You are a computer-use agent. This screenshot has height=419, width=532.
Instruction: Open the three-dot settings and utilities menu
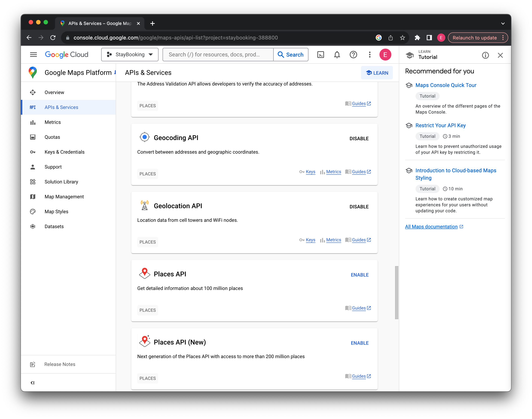[370, 54]
